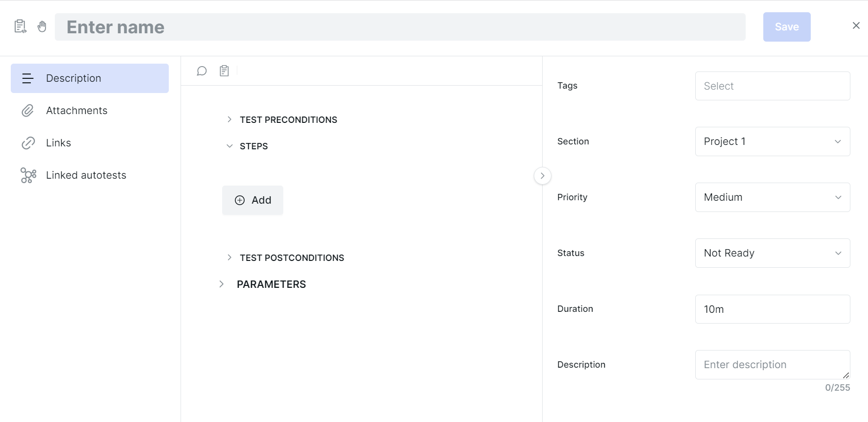Open the Status dropdown showing Not Ready
868x422 pixels.
(x=773, y=253)
